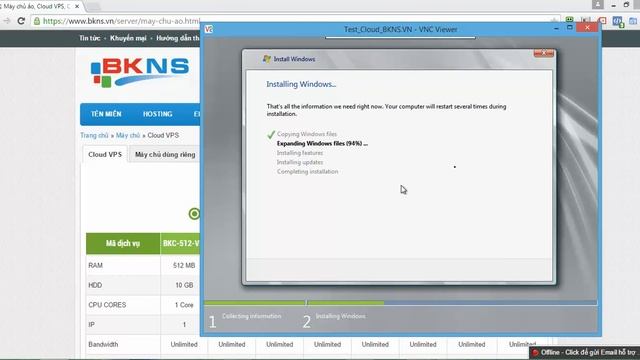Close the Máy chủ ảo browser tab
Screen dimensions: 640x360
[x=77, y=7]
